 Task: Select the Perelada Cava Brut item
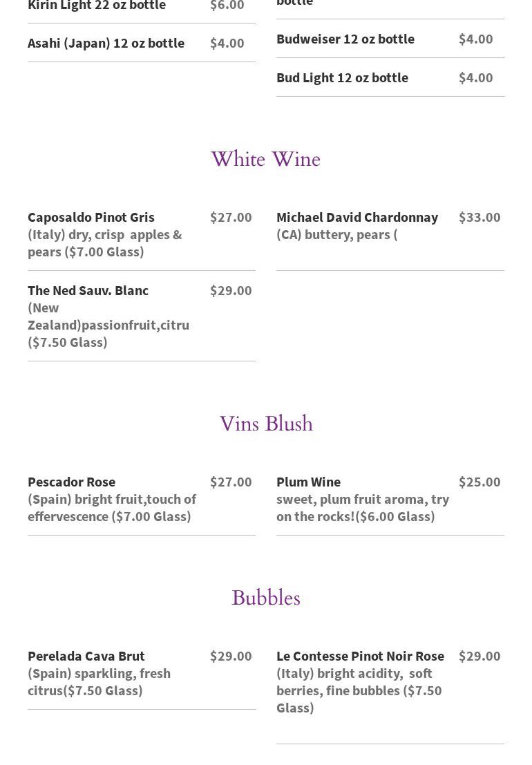(x=86, y=656)
